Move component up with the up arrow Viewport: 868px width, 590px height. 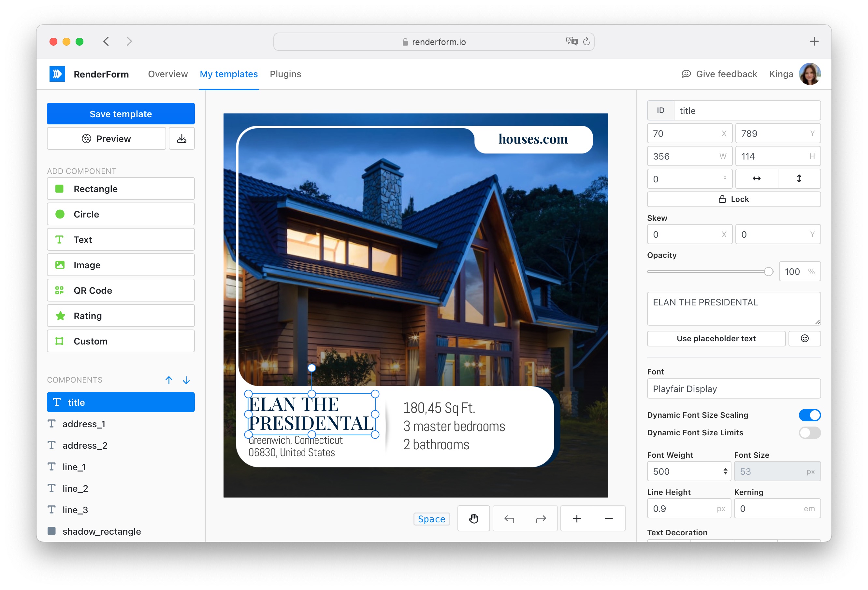[169, 380]
